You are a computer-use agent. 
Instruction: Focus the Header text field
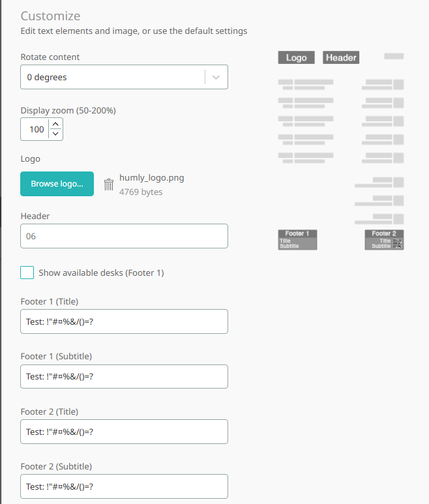tap(124, 236)
